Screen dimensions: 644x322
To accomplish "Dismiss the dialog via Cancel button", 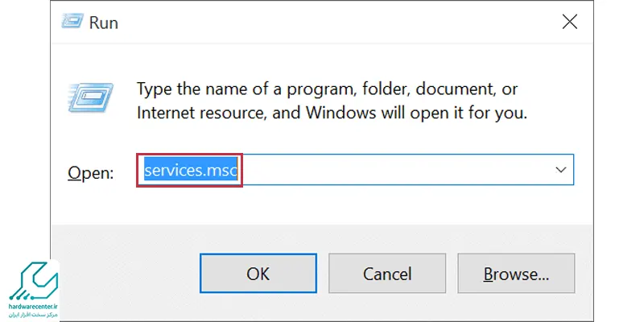I will click(x=387, y=273).
